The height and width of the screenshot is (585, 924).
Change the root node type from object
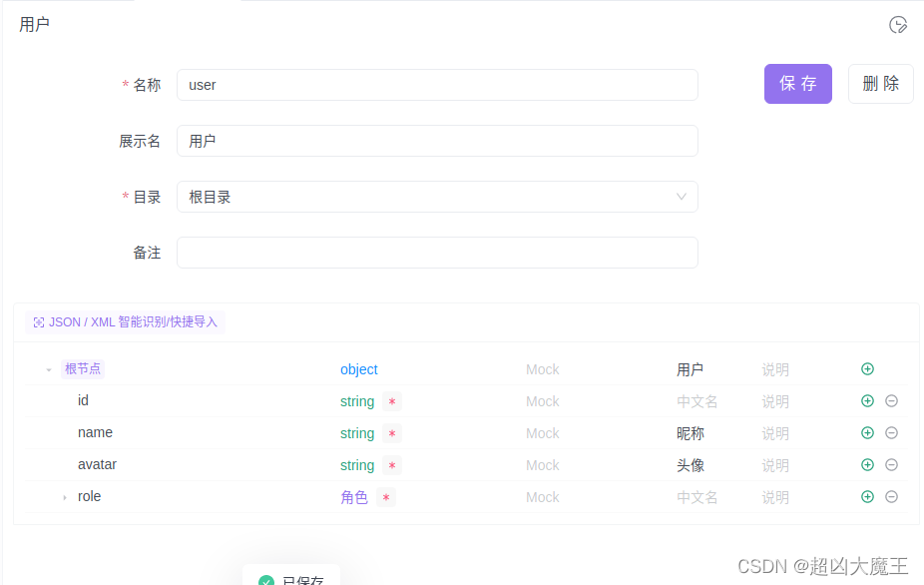[x=359, y=369]
